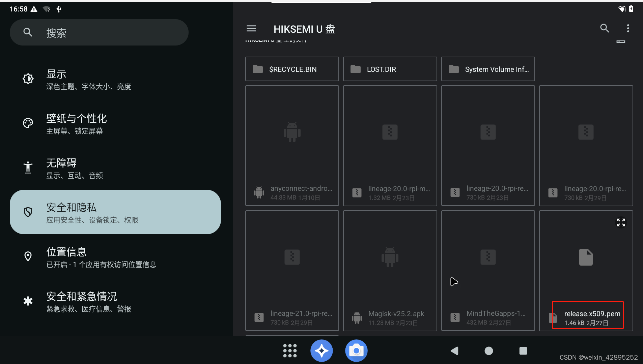Click the magnifier icon in settings search
Screen dimensions: 643x364
pyautogui.click(x=28, y=32)
